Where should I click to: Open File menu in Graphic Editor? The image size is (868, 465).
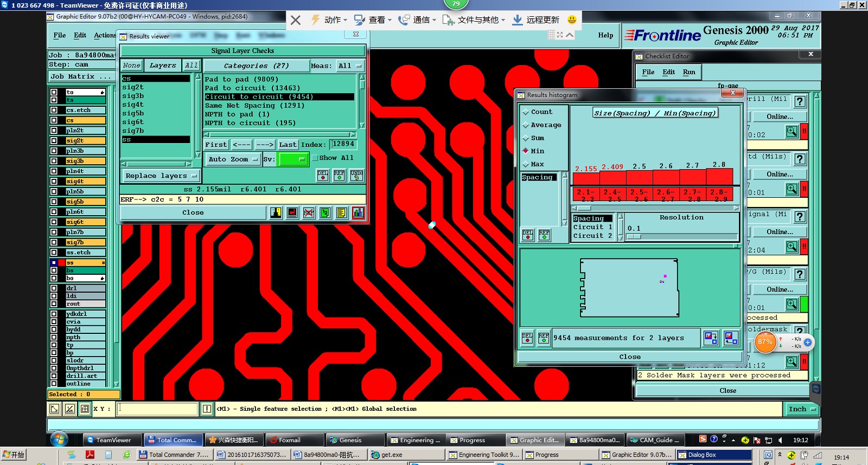[60, 35]
